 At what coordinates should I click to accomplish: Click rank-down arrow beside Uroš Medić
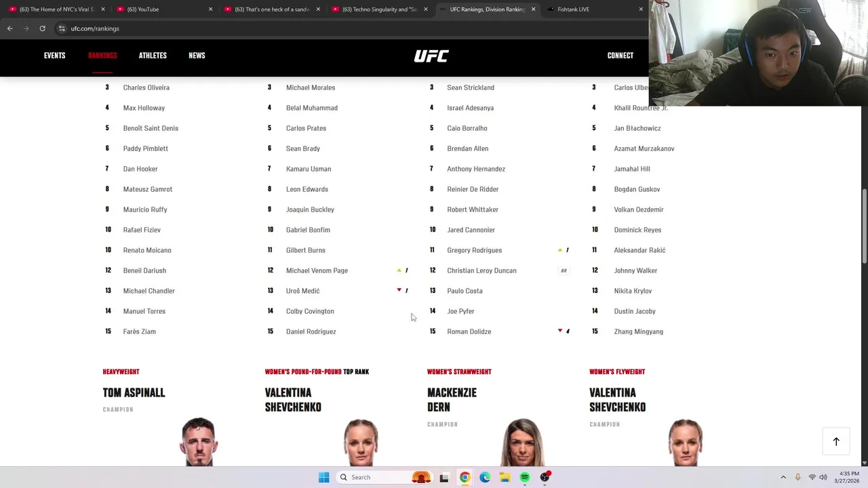(399, 290)
